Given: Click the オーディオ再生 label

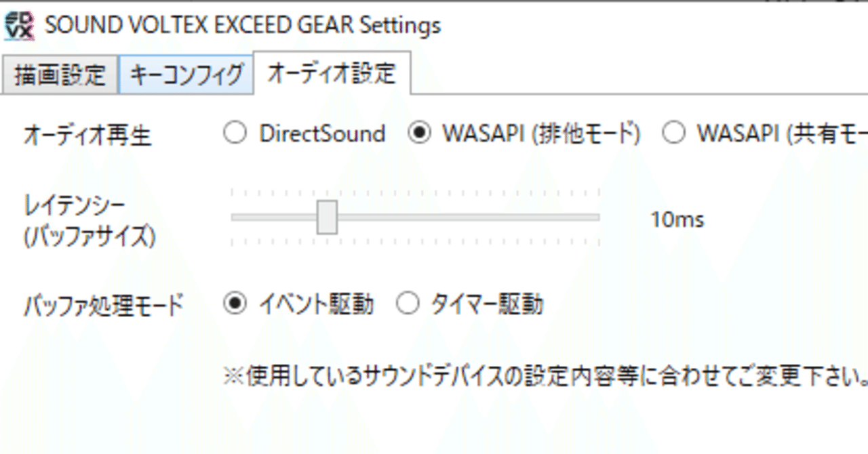Looking at the screenshot, I should tap(87, 136).
